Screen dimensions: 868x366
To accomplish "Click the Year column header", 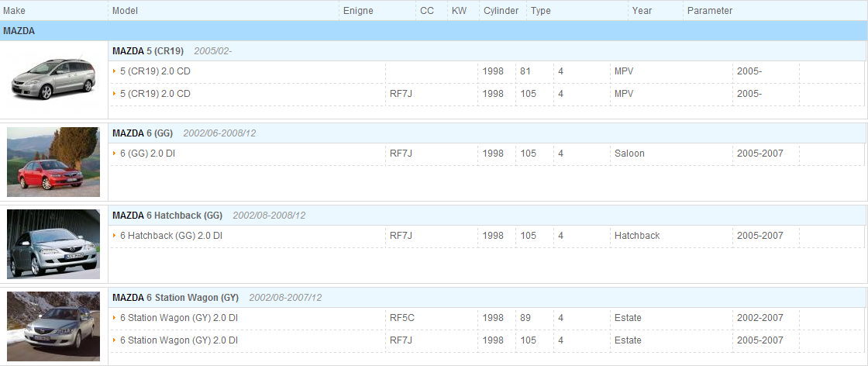I will tap(642, 11).
